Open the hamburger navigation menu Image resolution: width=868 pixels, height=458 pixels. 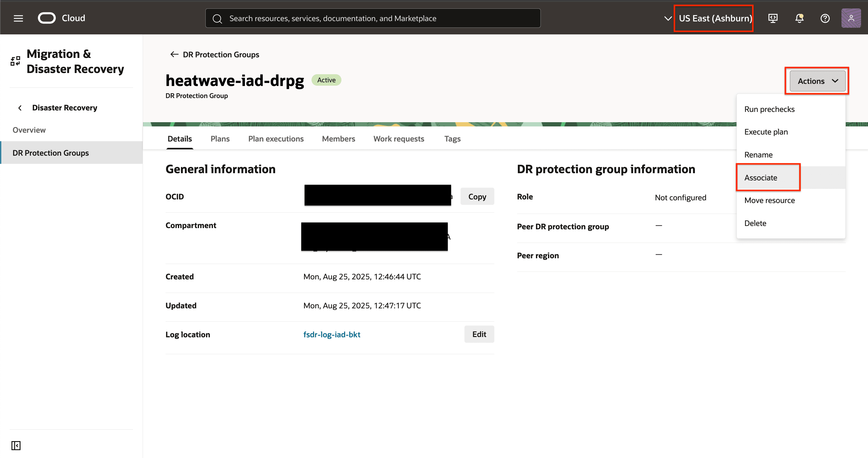click(x=18, y=18)
